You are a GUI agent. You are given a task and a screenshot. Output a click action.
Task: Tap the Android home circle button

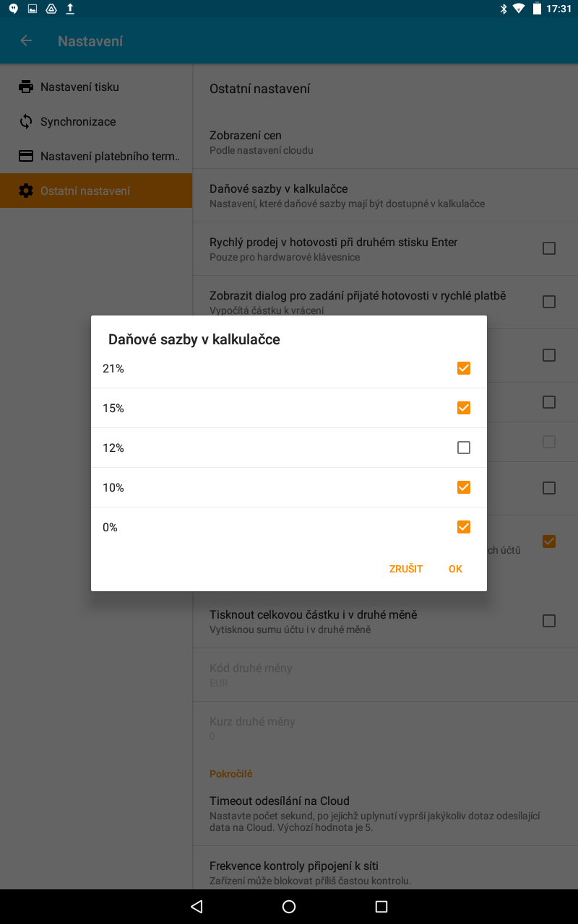click(x=289, y=907)
